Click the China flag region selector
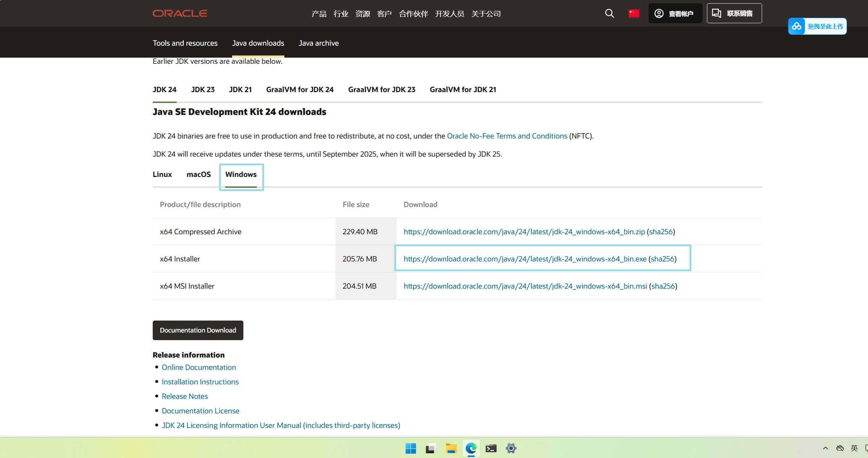 [x=634, y=13]
